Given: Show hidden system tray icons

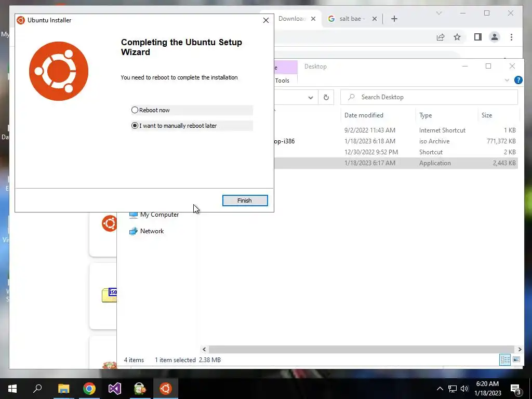Looking at the screenshot, I should click(440, 389).
